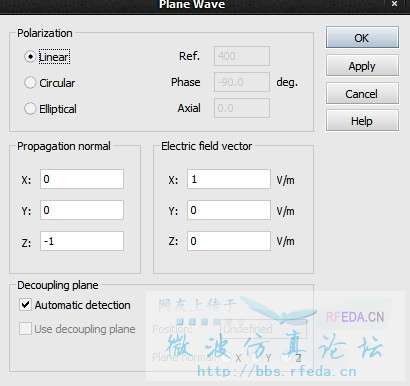Open the Help button

(x=362, y=121)
